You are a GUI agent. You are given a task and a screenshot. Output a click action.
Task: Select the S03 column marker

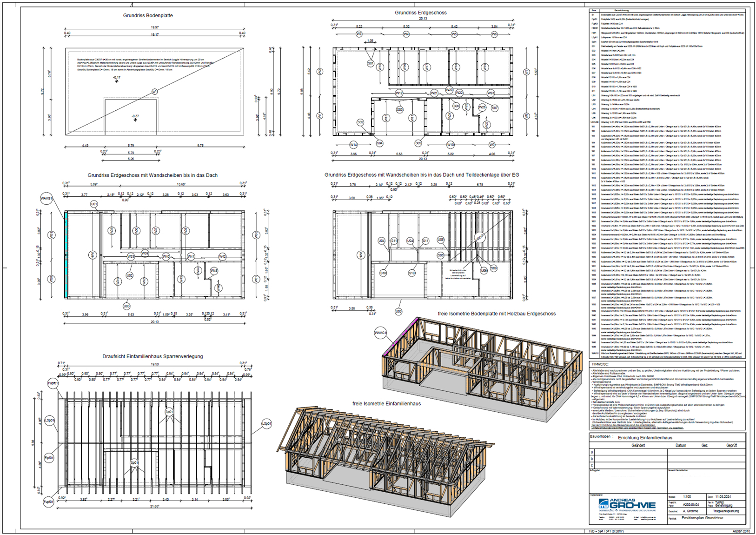pos(399,110)
